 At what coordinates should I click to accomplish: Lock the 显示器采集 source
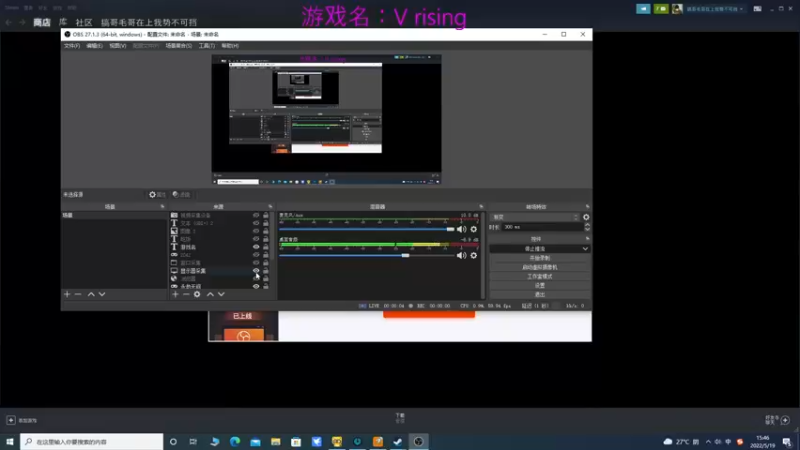[266, 270]
